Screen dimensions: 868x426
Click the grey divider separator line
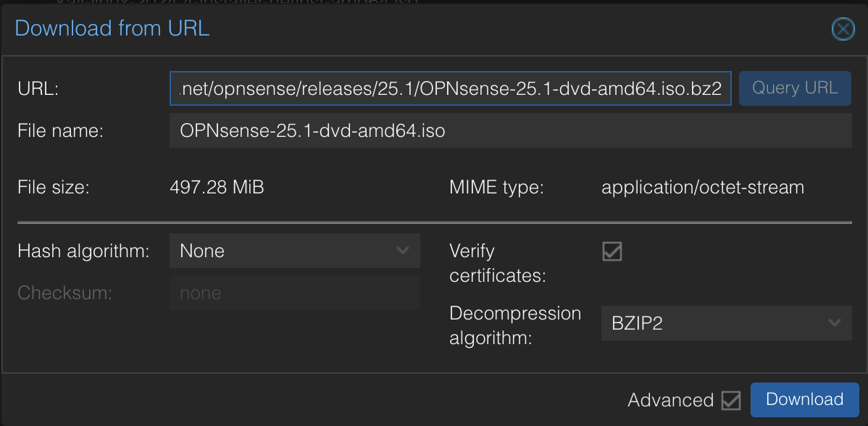(434, 217)
